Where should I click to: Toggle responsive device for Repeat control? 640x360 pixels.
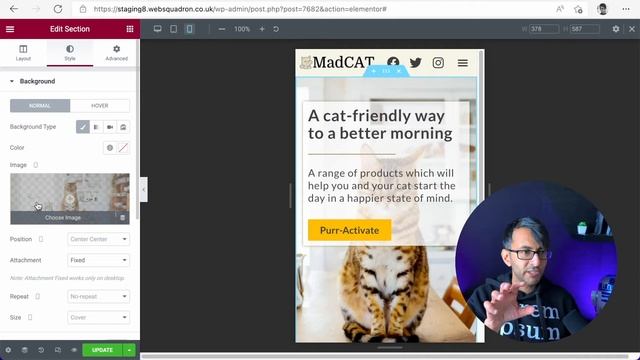tap(38, 296)
